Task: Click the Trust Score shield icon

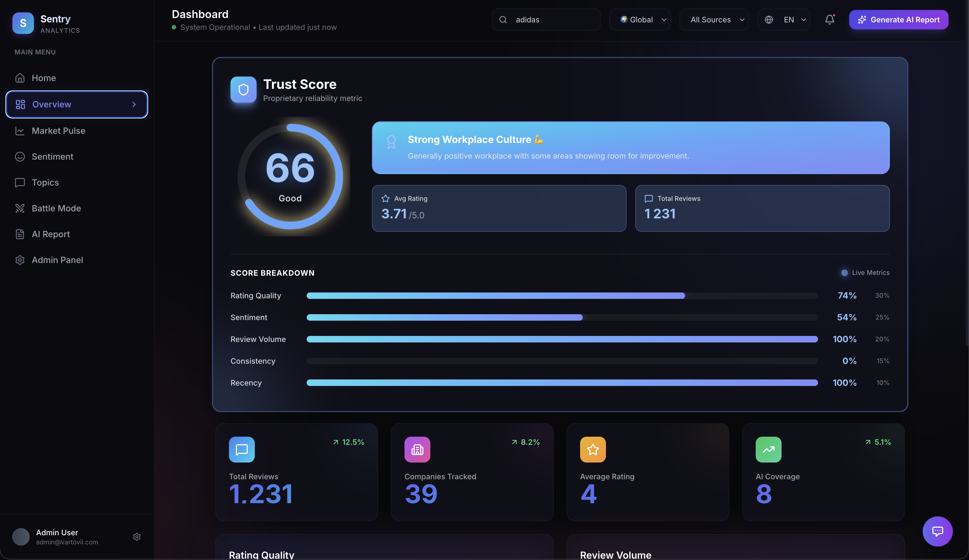Action: point(243,90)
